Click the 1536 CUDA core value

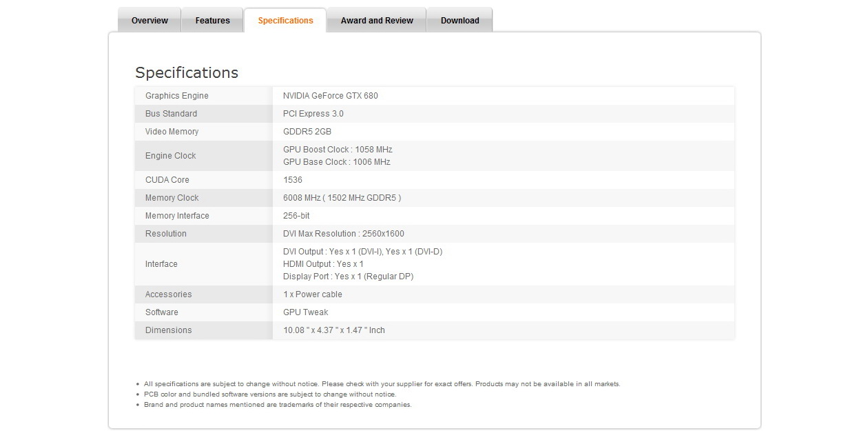point(293,180)
